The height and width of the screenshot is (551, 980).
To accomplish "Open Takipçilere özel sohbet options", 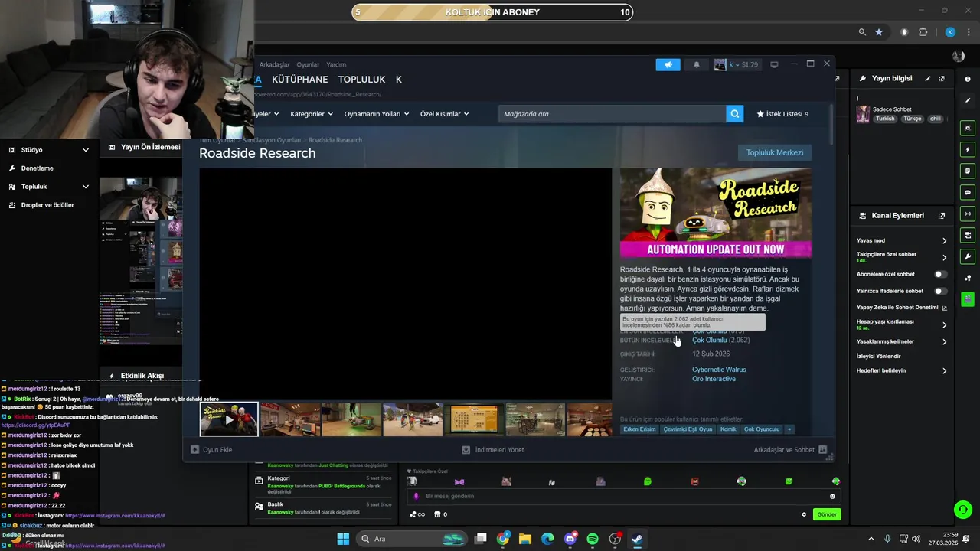I will pyautogui.click(x=902, y=257).
